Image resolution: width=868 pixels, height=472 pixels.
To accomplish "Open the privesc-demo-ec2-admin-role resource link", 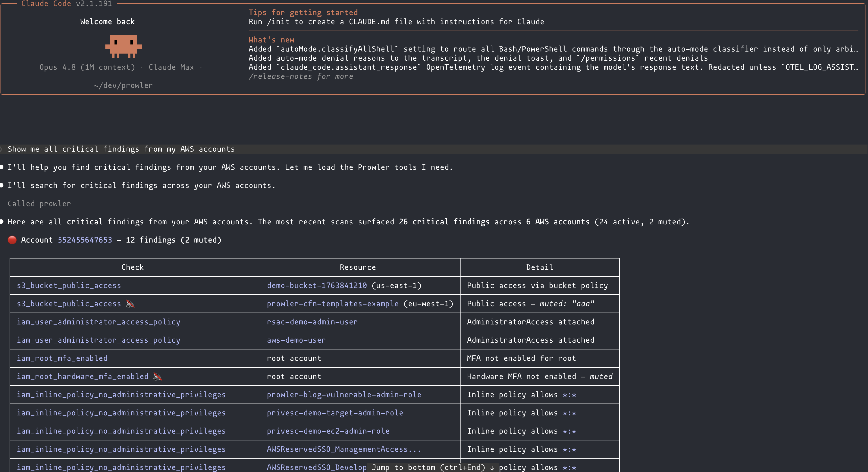I will [328, 431].
